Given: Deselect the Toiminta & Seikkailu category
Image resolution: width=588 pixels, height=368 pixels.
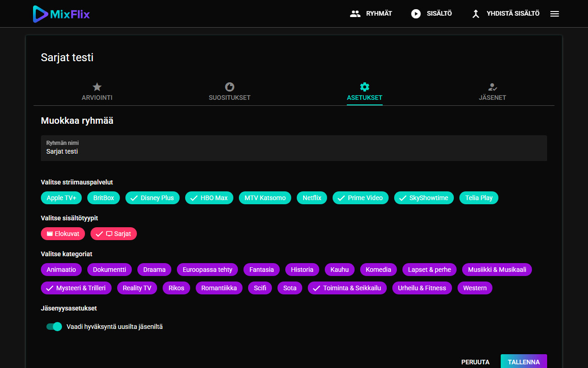Looking at the screenshot, I should point(347,288).
